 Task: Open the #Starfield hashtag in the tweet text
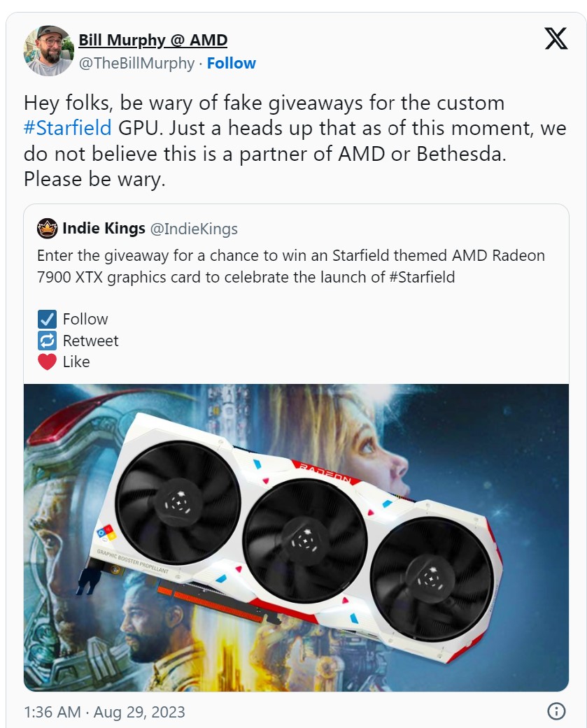pos(68,128)
